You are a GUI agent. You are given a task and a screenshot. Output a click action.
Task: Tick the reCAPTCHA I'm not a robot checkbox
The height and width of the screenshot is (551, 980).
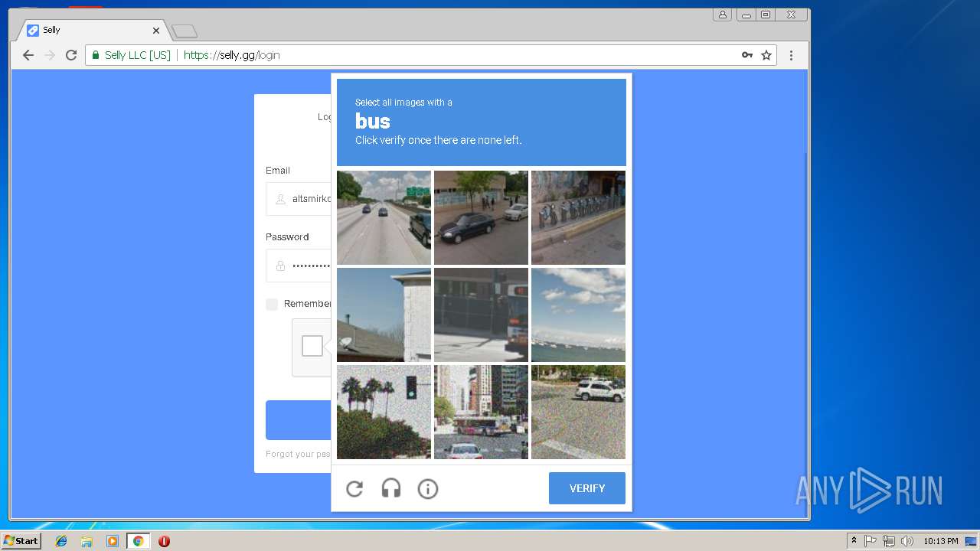coord(312,346)
